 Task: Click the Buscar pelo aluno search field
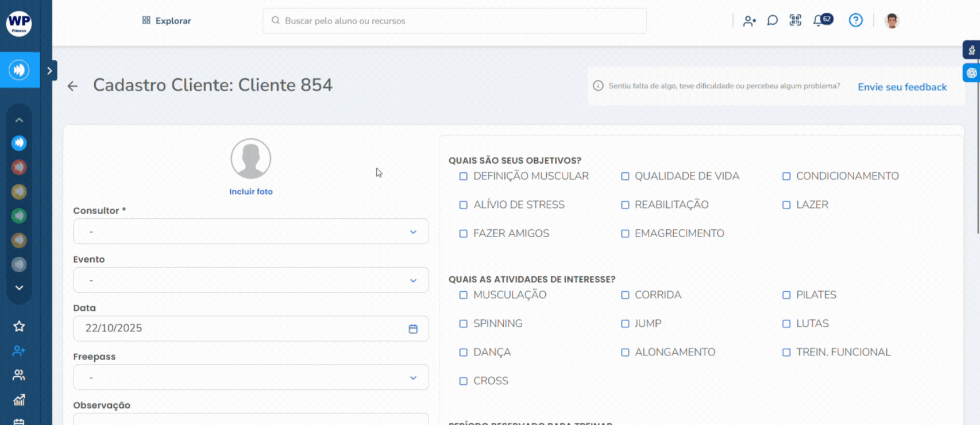click(454, 21)
